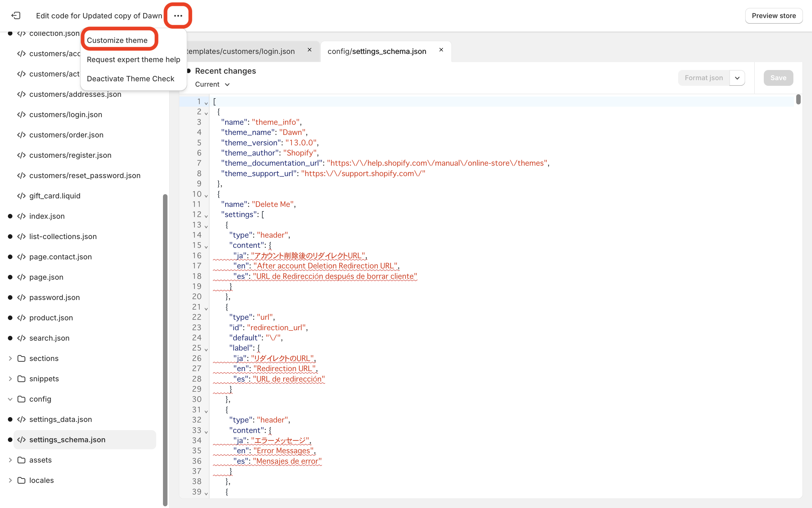This screenshot has width=812, height=508.
Task: Choose Request expert theme help
Action: click(x=134, y=59)
